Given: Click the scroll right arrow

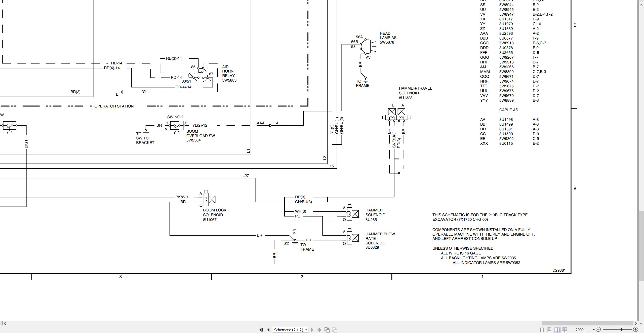Looking at the screenshot, I should (636, 323).
